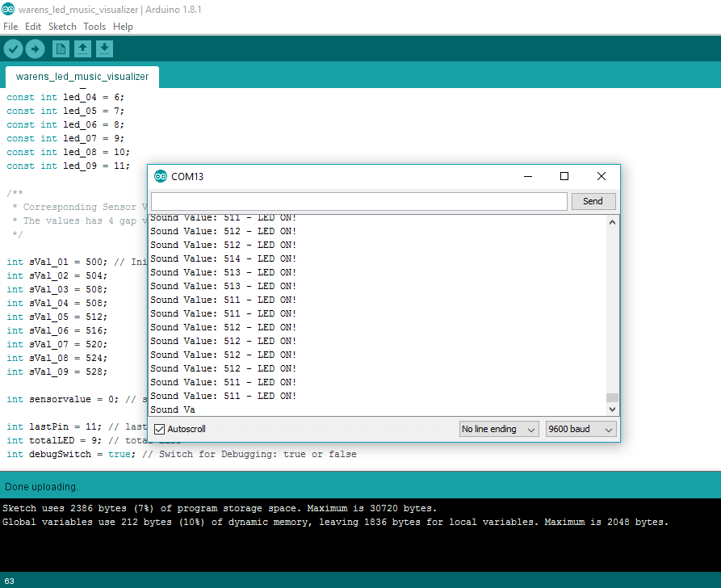Click the 'int sensorvalue = 0;' code line

[62, 399]
